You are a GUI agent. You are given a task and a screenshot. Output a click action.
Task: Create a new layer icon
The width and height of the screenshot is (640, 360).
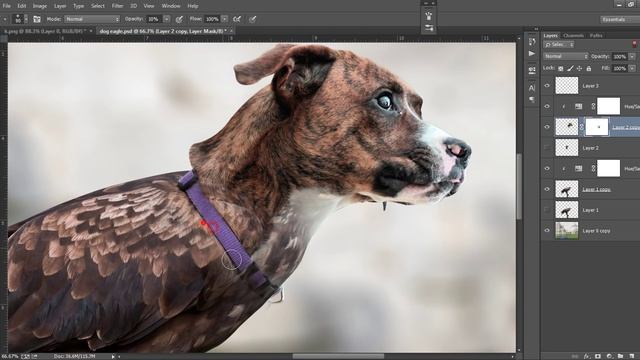click(x=631, y=356)
